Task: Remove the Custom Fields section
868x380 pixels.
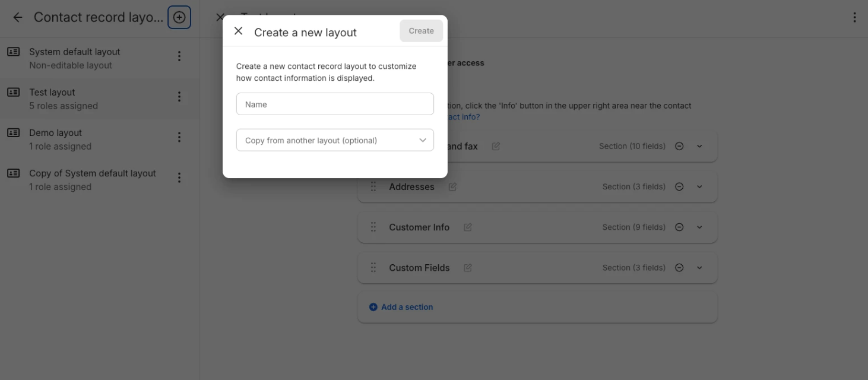Action: pos(679,267)
